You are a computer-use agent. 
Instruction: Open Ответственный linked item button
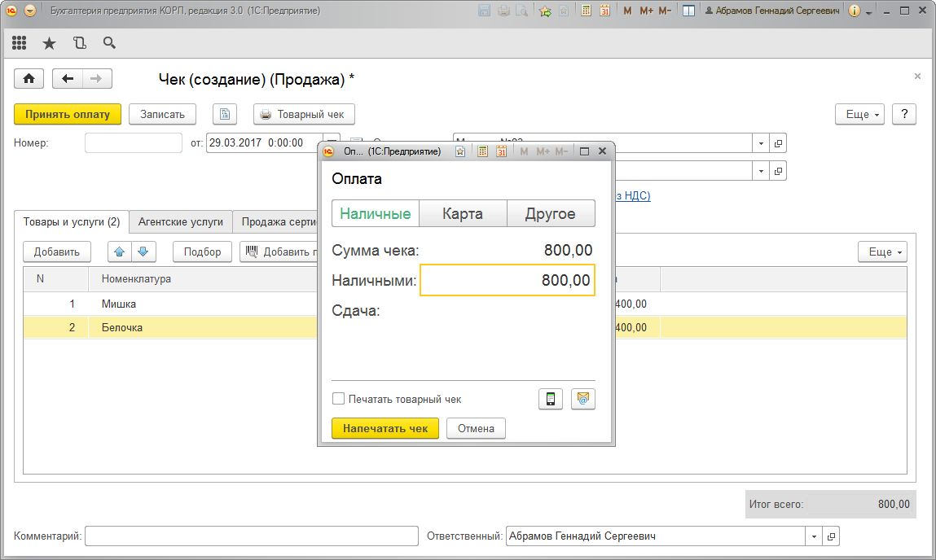click(x=831, y=536)
